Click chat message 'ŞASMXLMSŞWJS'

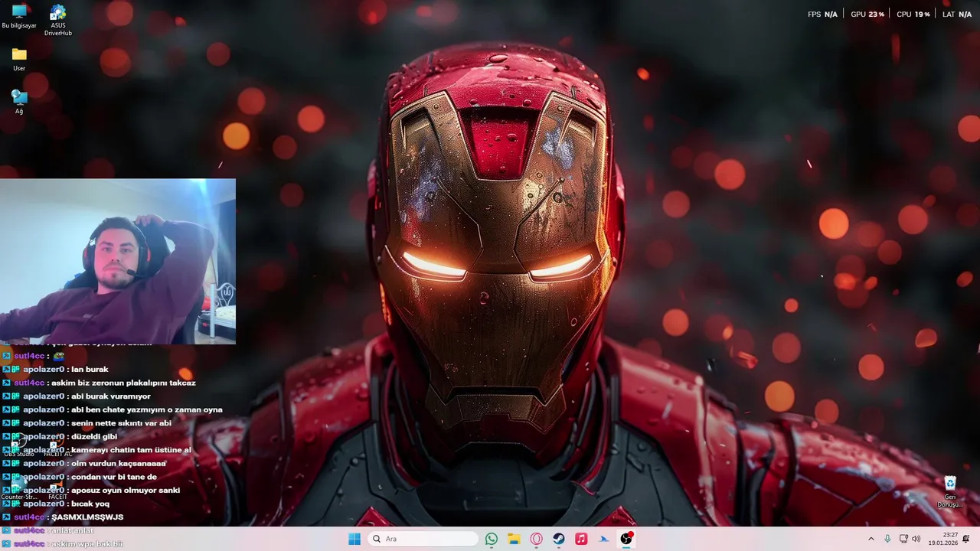coord(87,517)
